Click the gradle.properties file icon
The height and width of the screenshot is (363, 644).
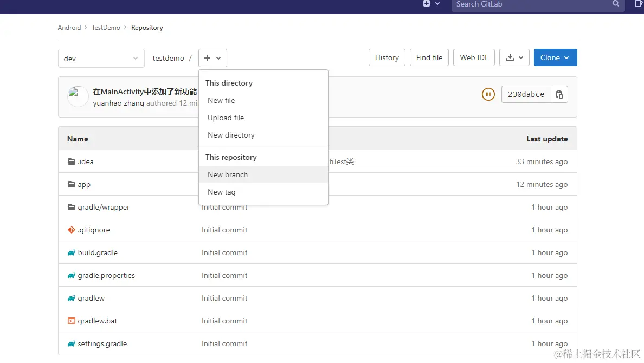[x=72, y=276]
